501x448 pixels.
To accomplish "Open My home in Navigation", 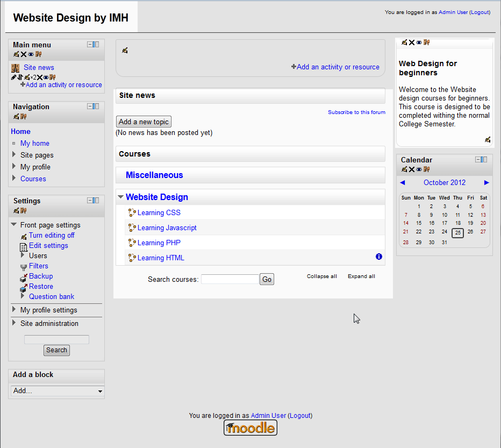I will coord(34,144).
